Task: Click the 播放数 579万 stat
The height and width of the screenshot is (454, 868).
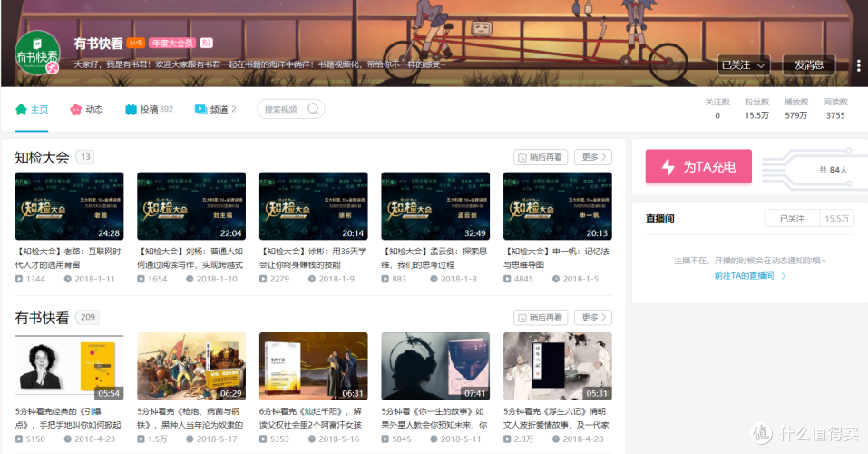Action: (x=796, y=109)
